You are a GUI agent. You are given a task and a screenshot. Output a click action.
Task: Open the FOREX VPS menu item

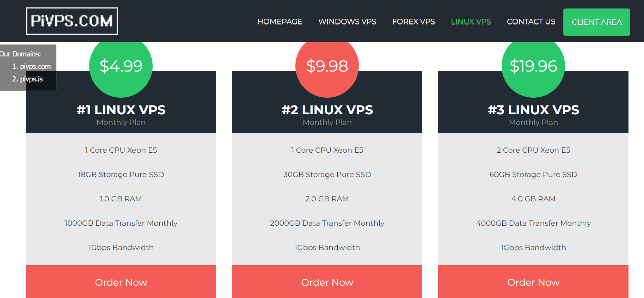(x=413, y=22)
